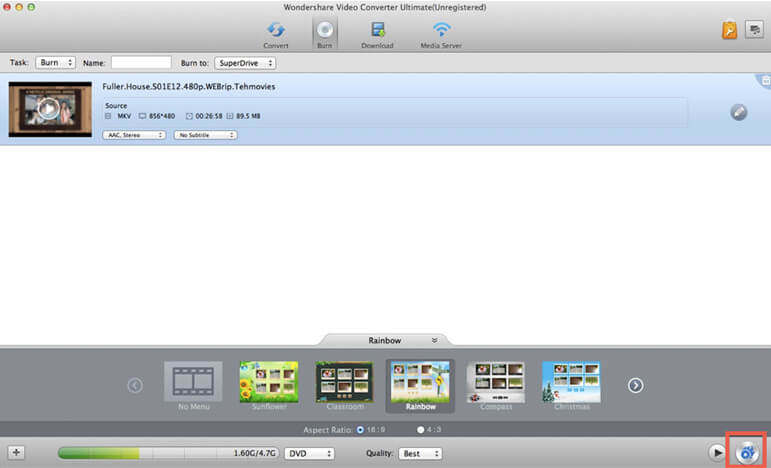Click the corner icon on the video row
This screenshot has height=468, width=771.
point(765,81)
